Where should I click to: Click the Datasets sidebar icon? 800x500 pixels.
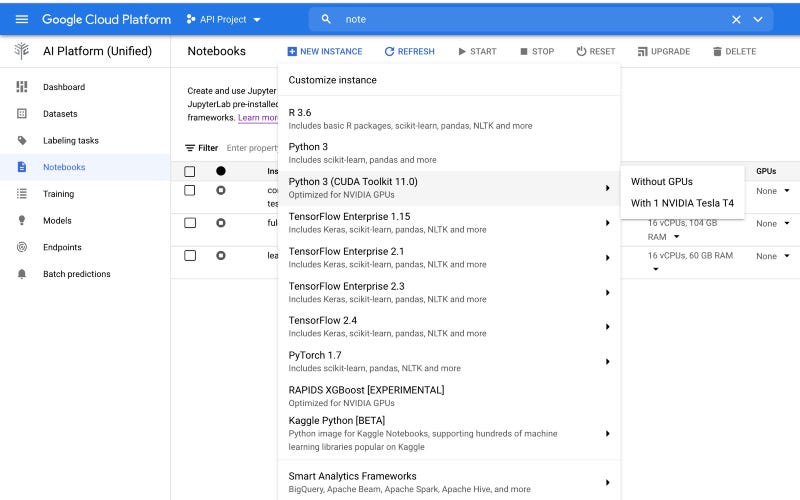tap(21, 113)
